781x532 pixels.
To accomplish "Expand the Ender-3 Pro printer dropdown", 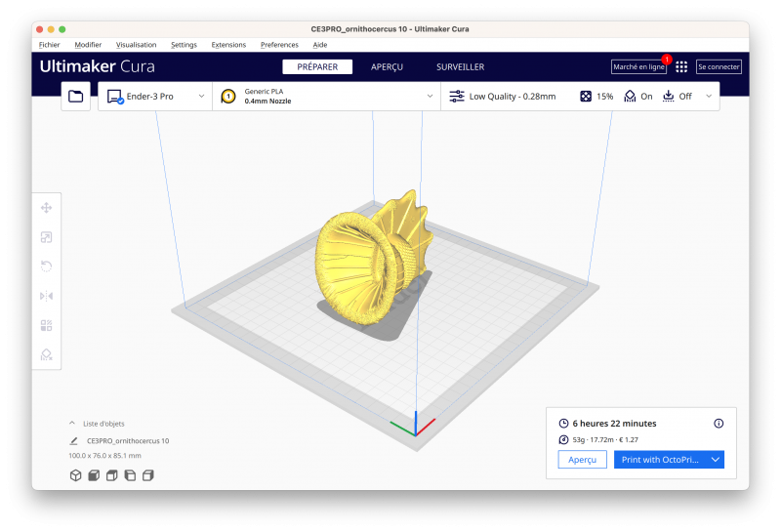I will click(202, 96).
